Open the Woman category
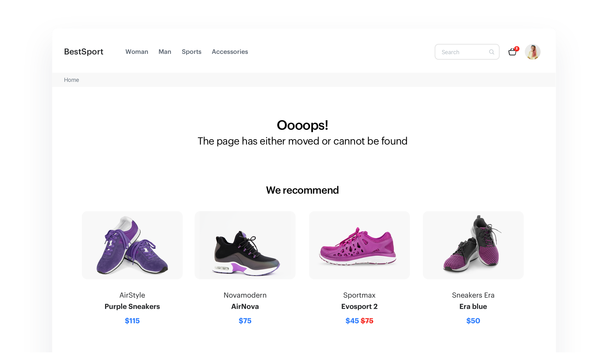 (137, 52)
